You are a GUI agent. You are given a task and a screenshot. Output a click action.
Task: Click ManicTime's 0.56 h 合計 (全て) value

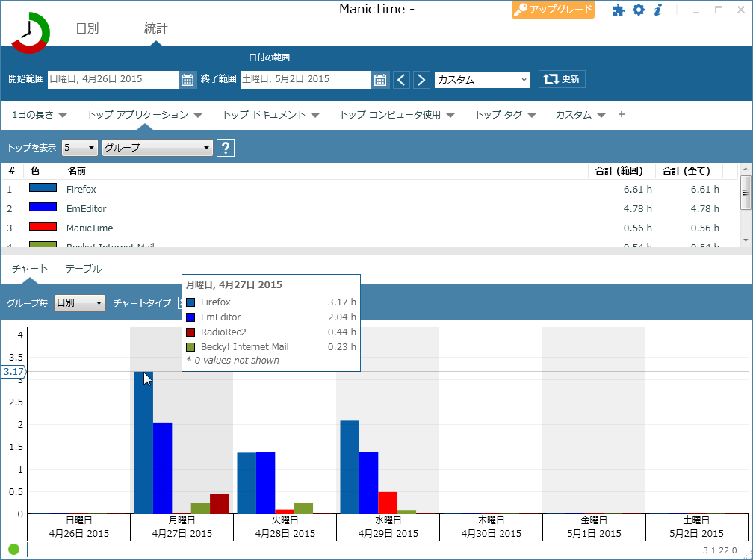pos(705,228)
